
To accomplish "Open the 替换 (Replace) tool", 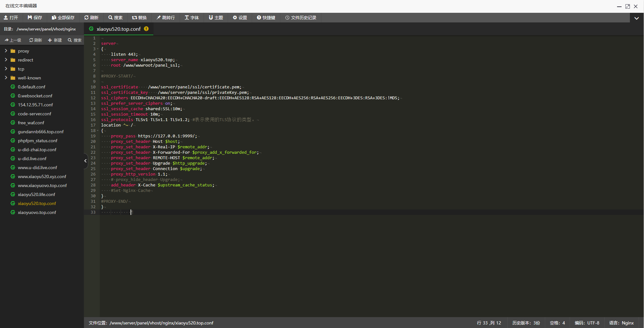I will [140, 18].
